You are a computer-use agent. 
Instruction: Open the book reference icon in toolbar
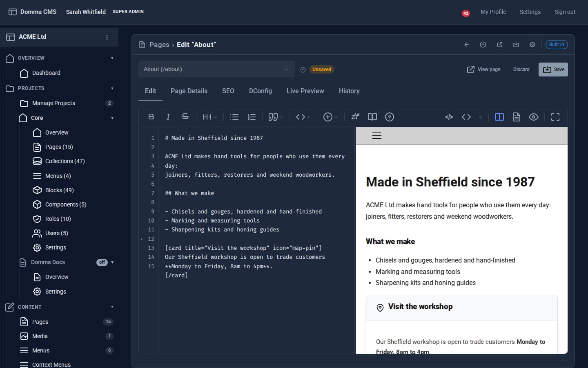pos(372,117)
